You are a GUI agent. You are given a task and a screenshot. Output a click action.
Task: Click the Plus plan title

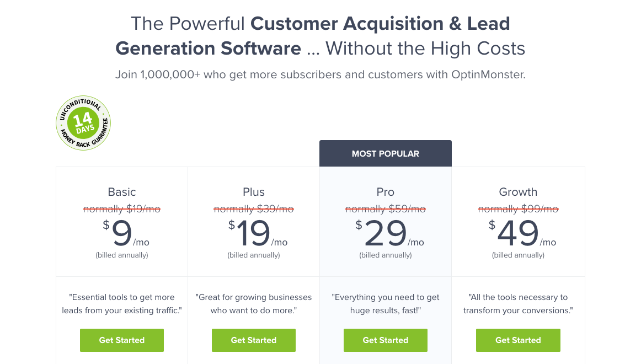coord(253,192)
